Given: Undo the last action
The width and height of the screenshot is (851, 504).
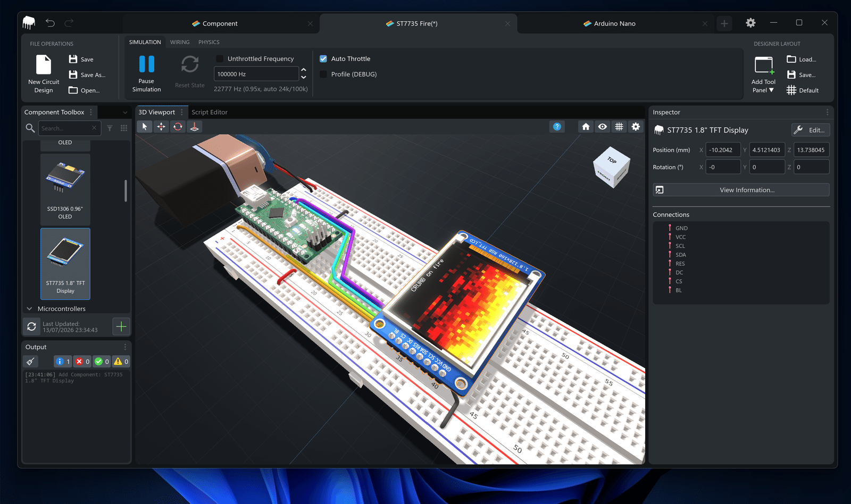Looking at the screenshot, I should coord(50,23).
